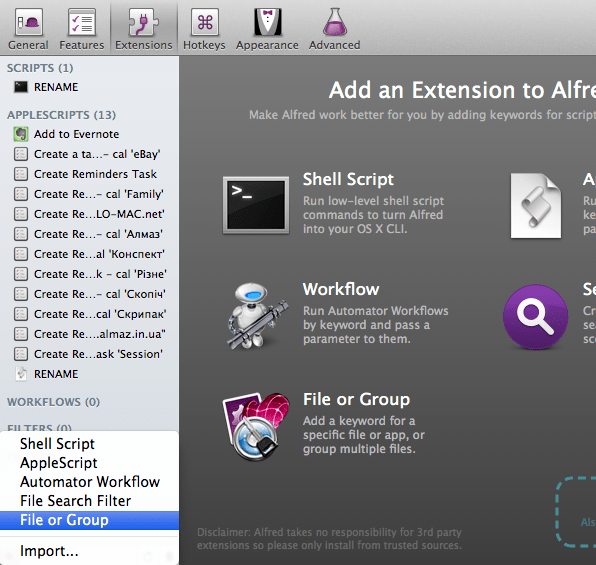Switch to the Features tab label
This screenshot has width=596, height=565.
coord(82,45)
